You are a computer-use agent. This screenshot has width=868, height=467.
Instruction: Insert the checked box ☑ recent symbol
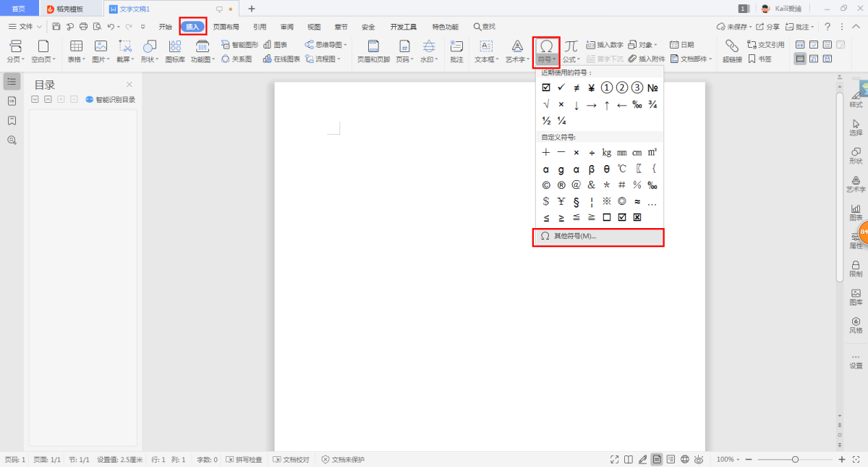pos(546,88)
